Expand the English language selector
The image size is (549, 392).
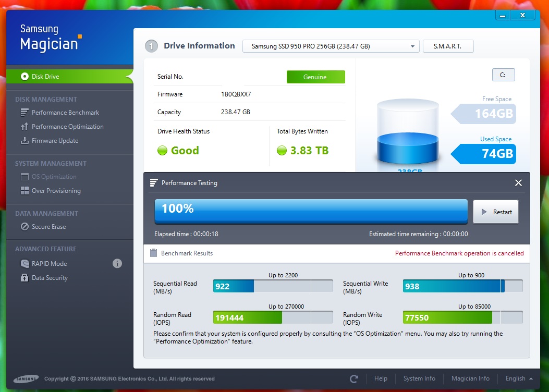click(x=519, y=378)
